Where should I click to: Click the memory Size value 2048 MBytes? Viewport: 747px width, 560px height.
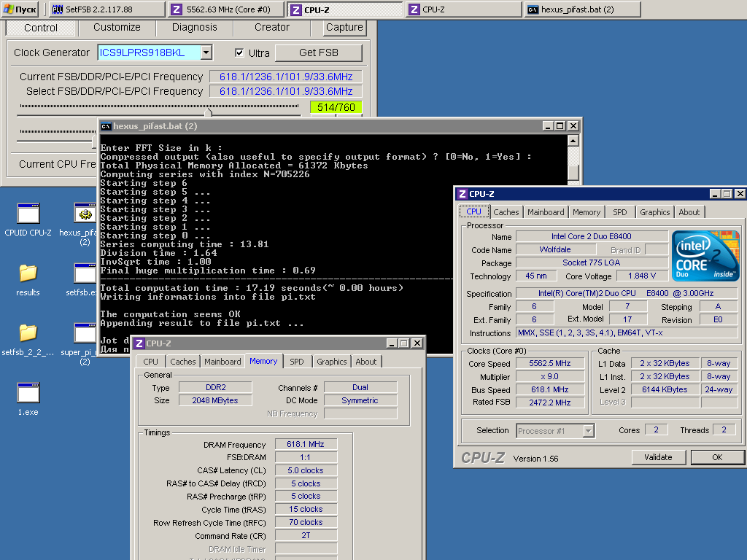215,400
